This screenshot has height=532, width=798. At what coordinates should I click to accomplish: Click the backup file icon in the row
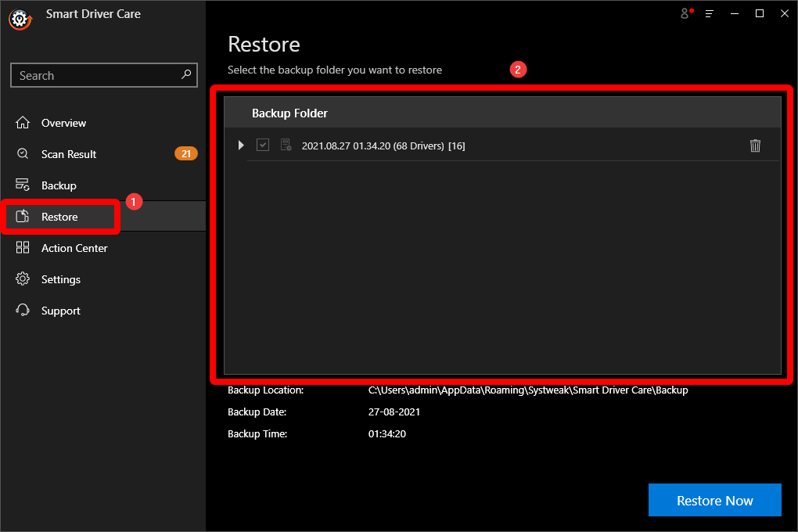click(x=286, y=145)
